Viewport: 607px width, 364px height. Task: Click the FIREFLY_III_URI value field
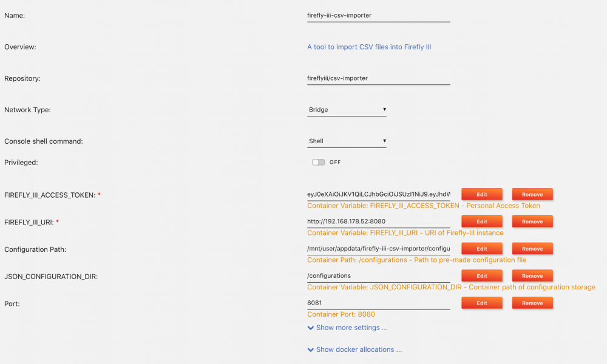[379, 221]
